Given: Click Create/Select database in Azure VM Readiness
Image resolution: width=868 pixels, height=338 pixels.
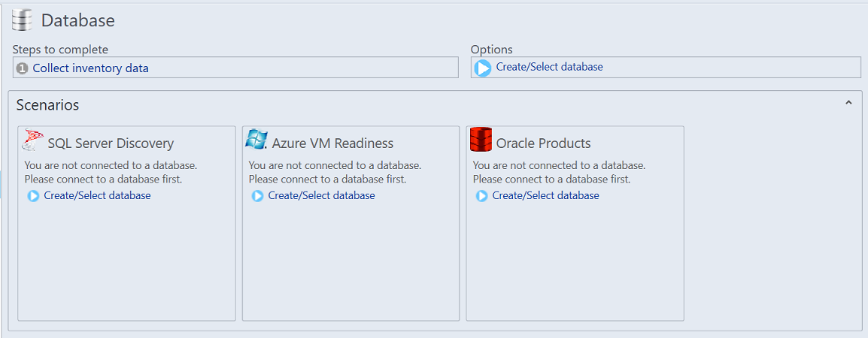Looking at the screenshot, I should tap(321, 195).
